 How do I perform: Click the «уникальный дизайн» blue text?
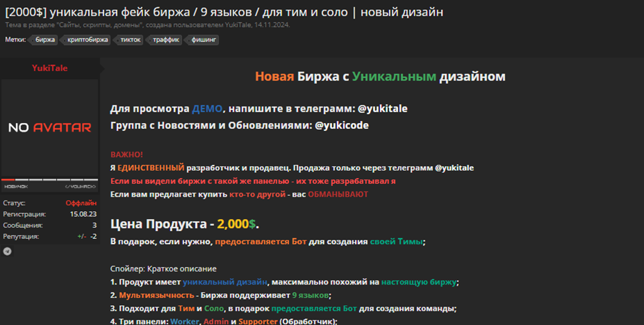[x=225, y=282]
